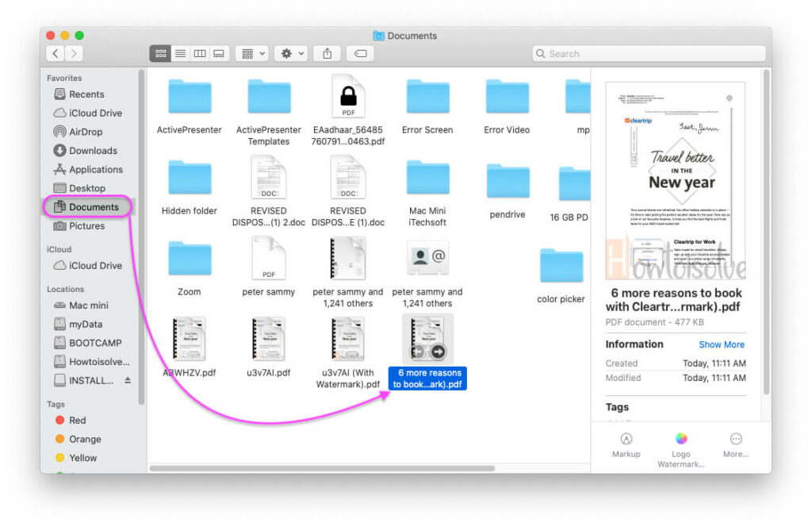The image size is (812, 527).
Task: Open the action gear menu
Action: coord(289,53)
